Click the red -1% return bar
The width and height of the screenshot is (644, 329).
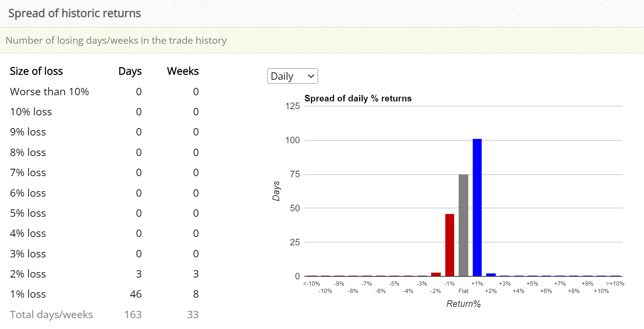450,245
